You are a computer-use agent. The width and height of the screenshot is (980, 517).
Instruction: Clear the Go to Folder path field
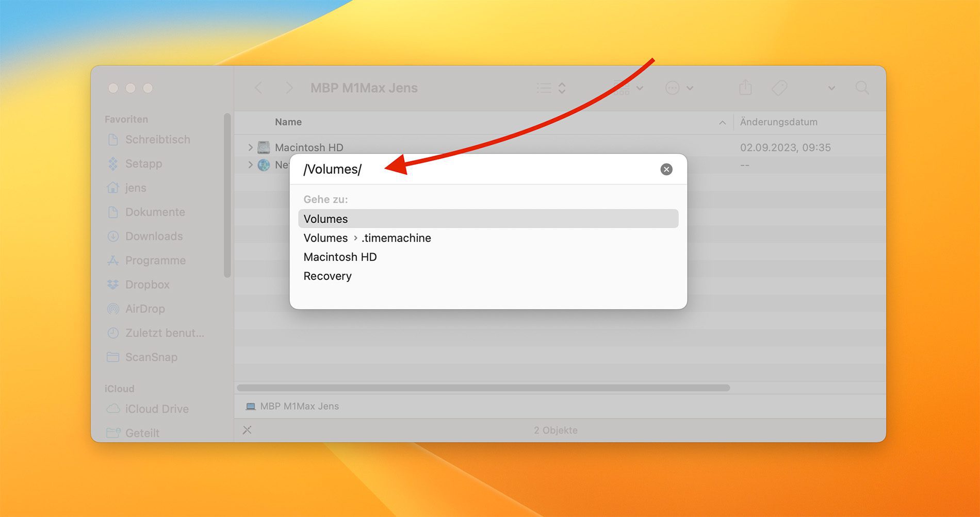tap(666, 170)
